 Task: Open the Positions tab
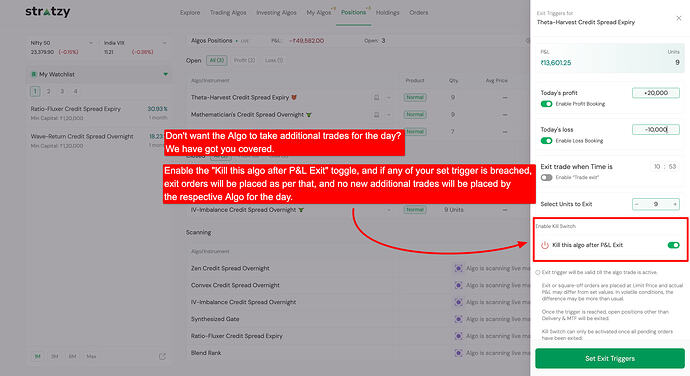(353, 12)
